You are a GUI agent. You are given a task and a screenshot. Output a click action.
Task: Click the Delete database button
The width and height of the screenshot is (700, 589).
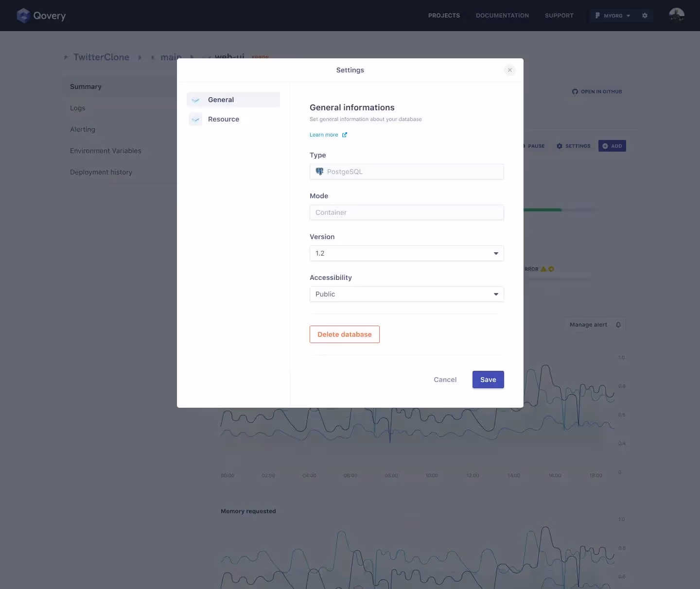344,334
